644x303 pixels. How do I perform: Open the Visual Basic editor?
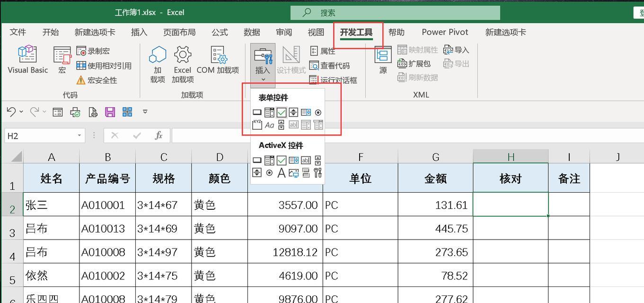tap(28, 59)
